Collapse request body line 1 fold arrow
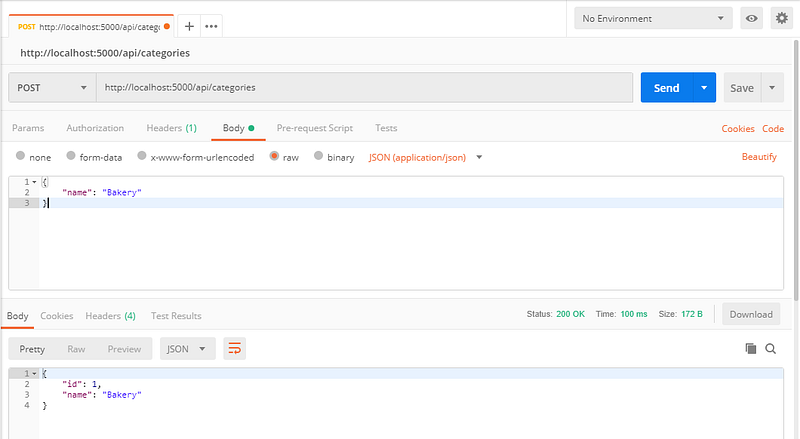800x439 pixels. tap(34, 182)
